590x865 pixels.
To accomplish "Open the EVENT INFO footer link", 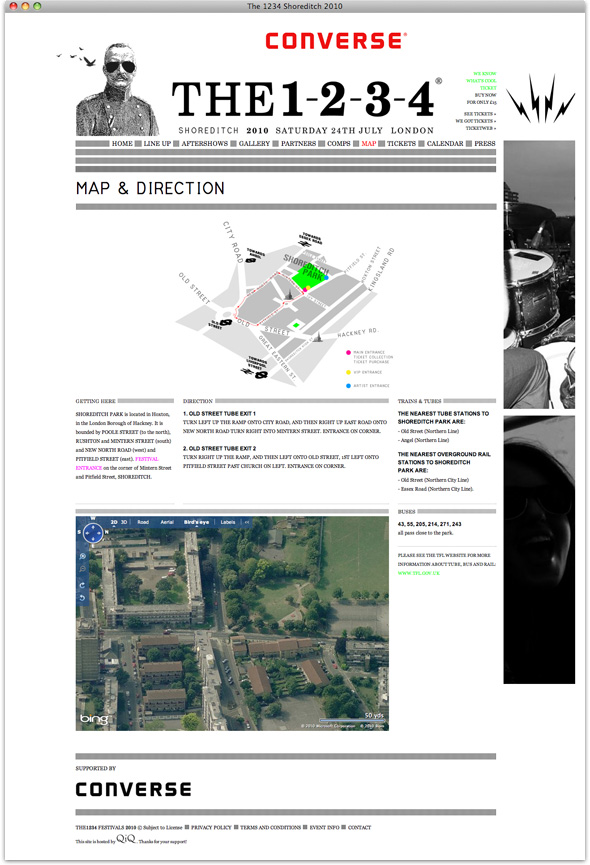I will click(324, 827).
